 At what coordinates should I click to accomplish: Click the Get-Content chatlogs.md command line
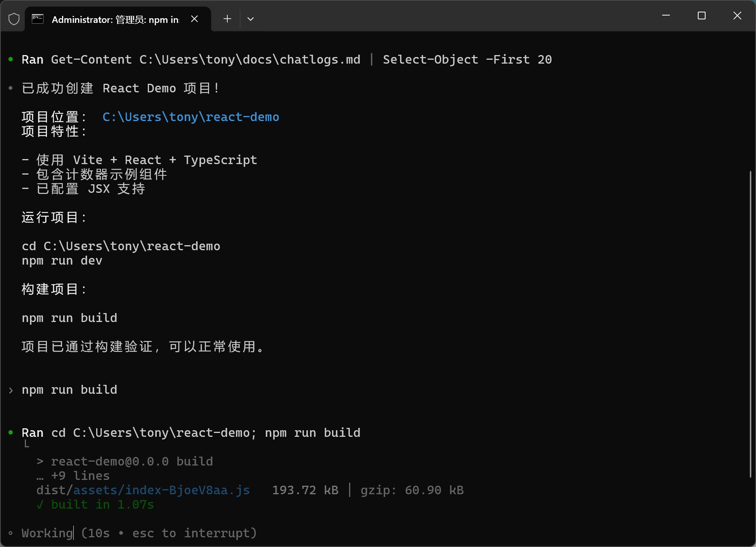click(x=286, y=60)
